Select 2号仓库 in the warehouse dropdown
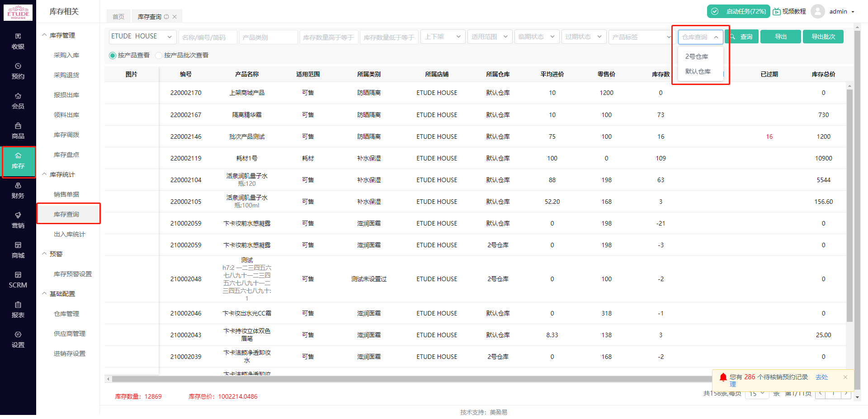This screenshot has height=419, width=868. click(x=697, y=56)
